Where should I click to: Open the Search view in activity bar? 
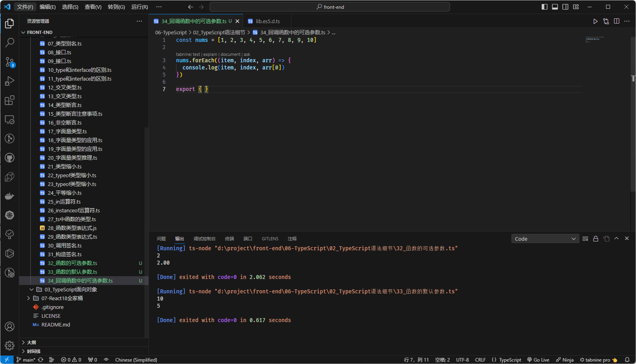pos(10,42)
